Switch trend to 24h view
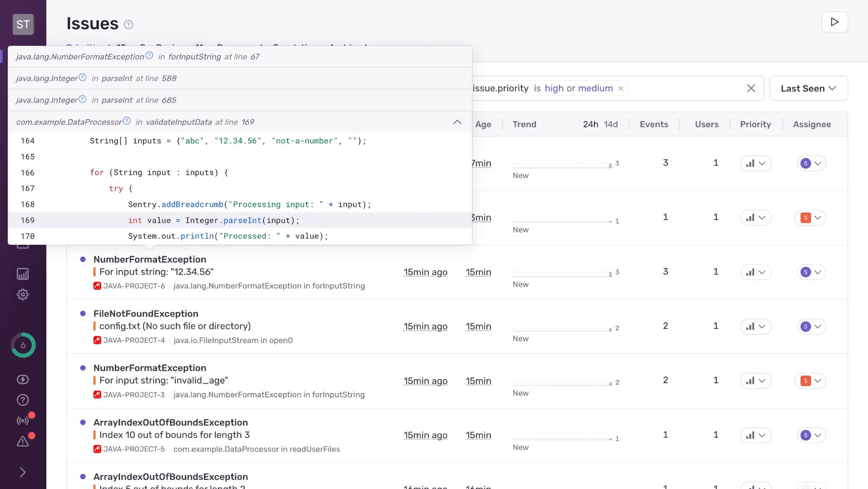Screen dimensions: 868x489 coord(590,124)
